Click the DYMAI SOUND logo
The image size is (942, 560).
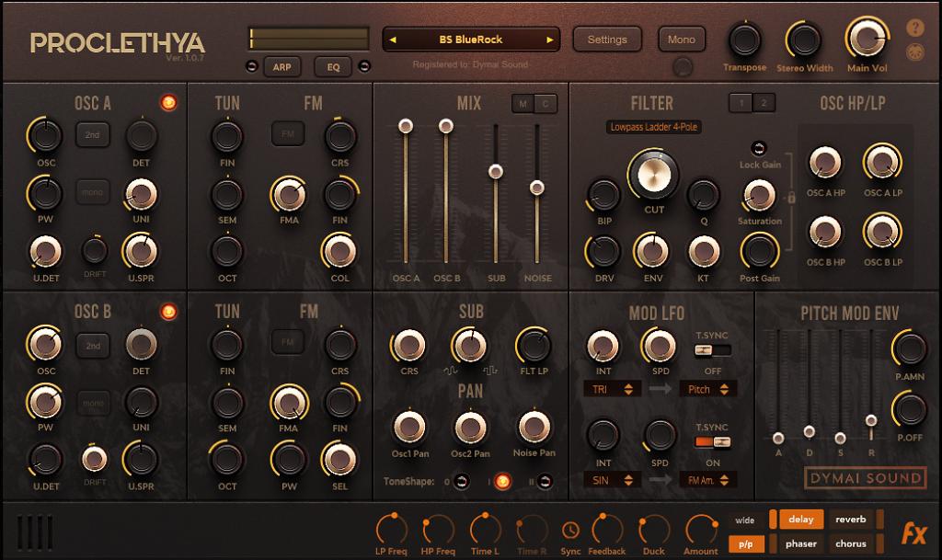[865, 478]
